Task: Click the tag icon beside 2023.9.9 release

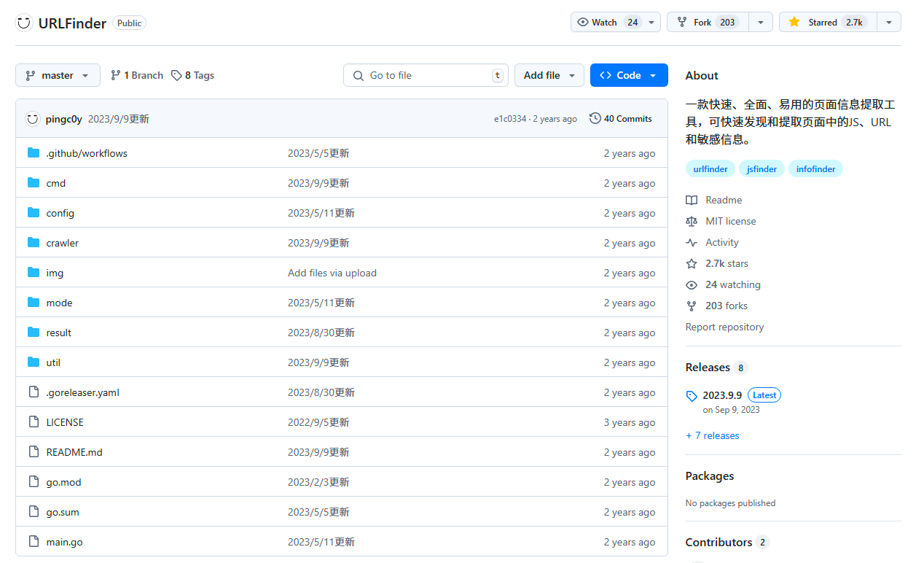Action: tap(692, 395)
